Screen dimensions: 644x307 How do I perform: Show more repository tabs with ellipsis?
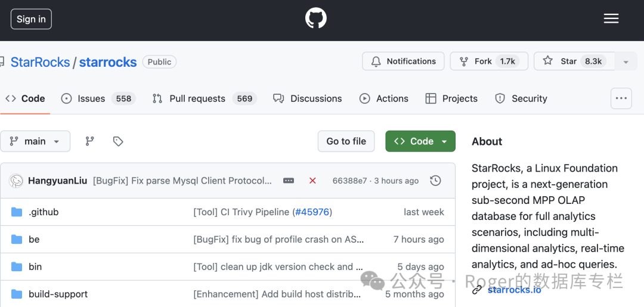[x=621, y=99]
